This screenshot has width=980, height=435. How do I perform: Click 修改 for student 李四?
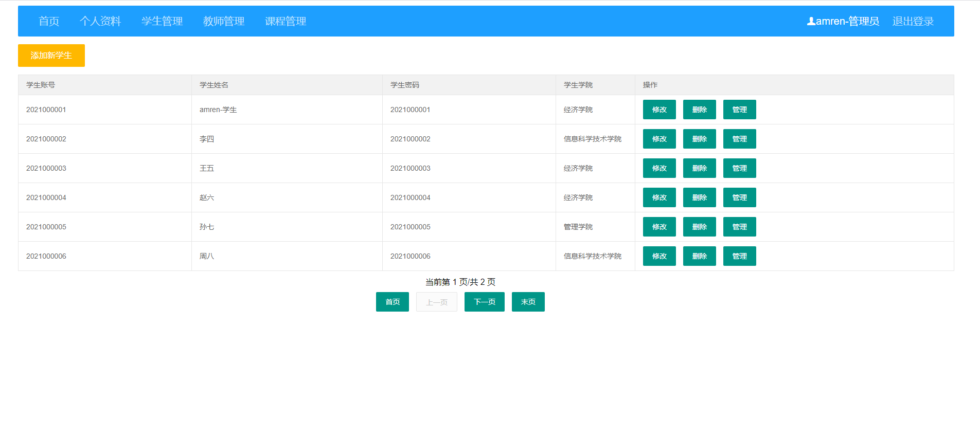coord(660,139)
